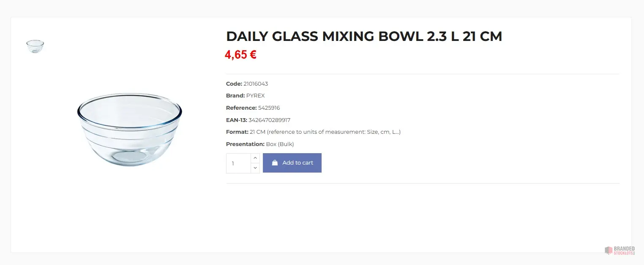Click the Branded Stocklots watermark text
The height and width of the screenshot is (265, 644).
coord(624,250)
